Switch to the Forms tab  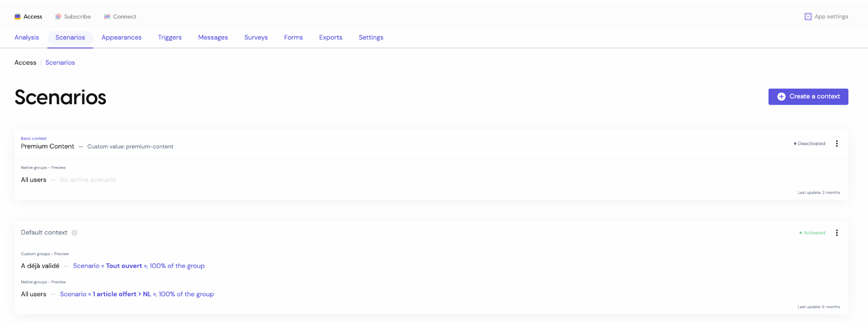coord(293,37)
